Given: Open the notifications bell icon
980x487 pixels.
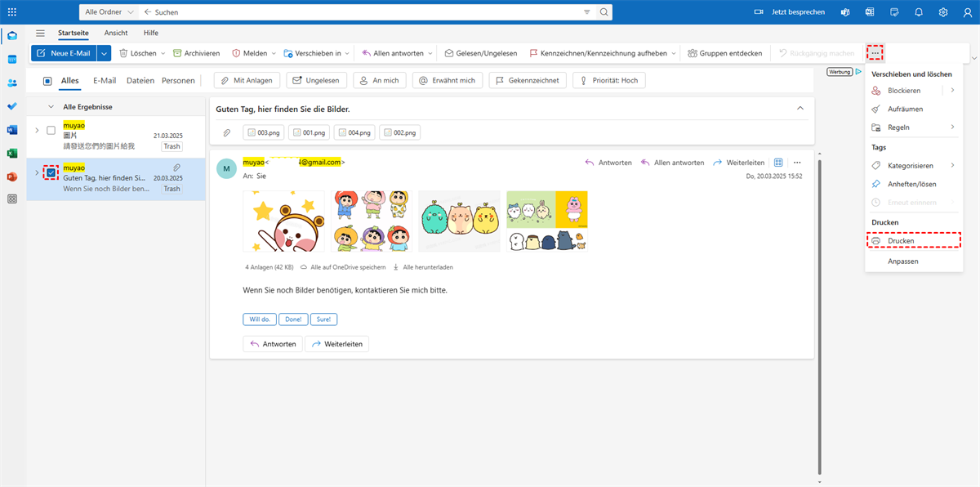Looking at the screenshot, I should pos(919,12).
